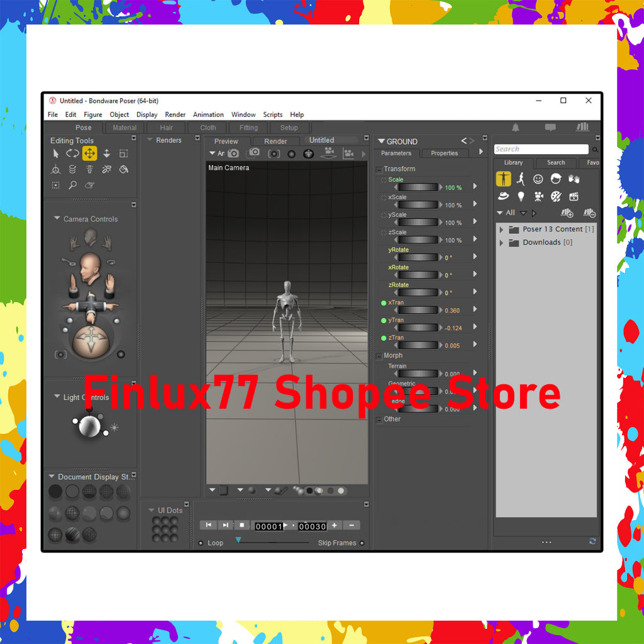This screenshot has height=644, width=644.
Task: Toggle the xTran animation keyframe indicator
Action: pos(382,303)
